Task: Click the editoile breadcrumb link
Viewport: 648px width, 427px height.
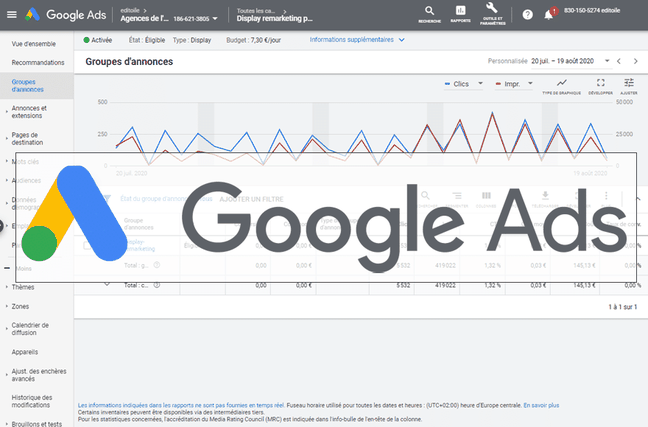Action: [x=130, y=10]
